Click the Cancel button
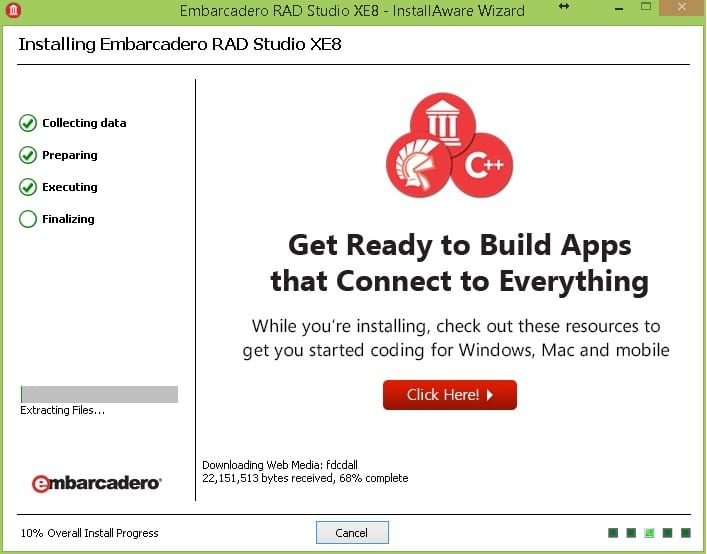 click(352, 533)
